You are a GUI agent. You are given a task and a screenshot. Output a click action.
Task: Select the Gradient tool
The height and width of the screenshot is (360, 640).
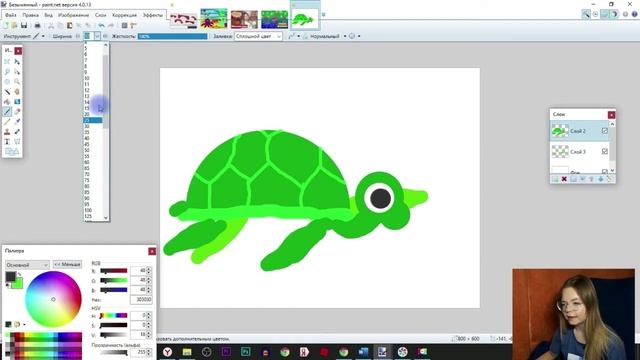coord(17,102)
